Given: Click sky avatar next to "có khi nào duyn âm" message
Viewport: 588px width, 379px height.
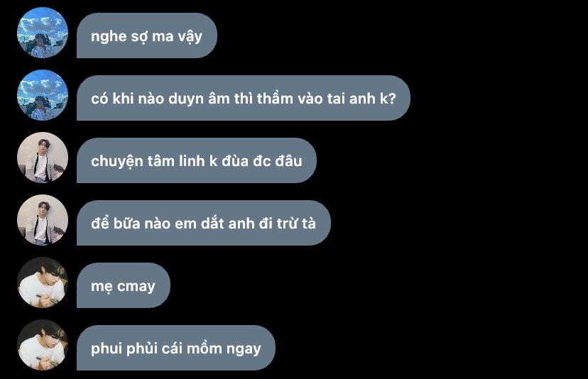Looking at the screenshot, I should pos(43,95).
